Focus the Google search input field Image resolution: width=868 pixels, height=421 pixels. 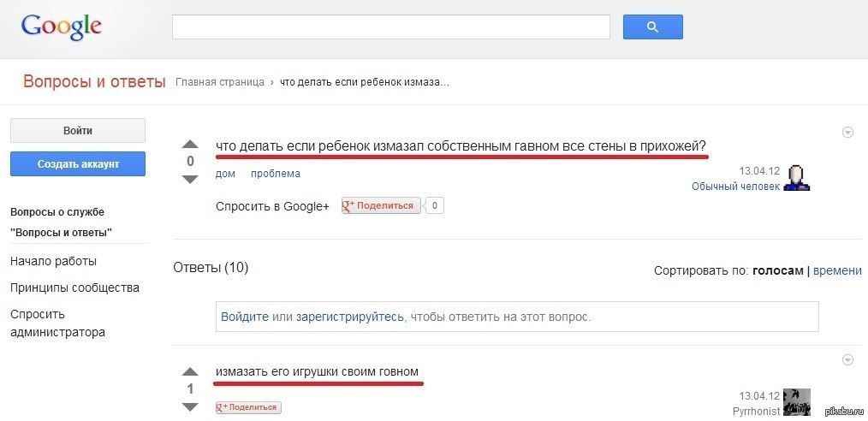click(x=390, y=27)
